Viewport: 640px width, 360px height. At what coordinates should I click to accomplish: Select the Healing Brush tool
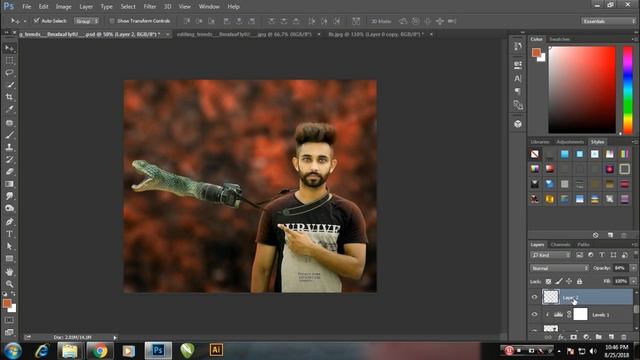(9, 122)
